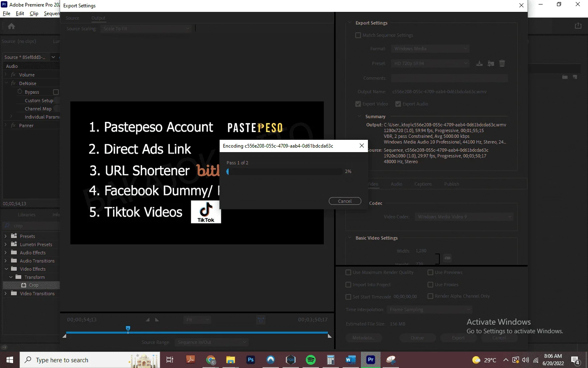Click the Import Preset icon beside Preset
The image size is (588, 368).
pos(491,63)
